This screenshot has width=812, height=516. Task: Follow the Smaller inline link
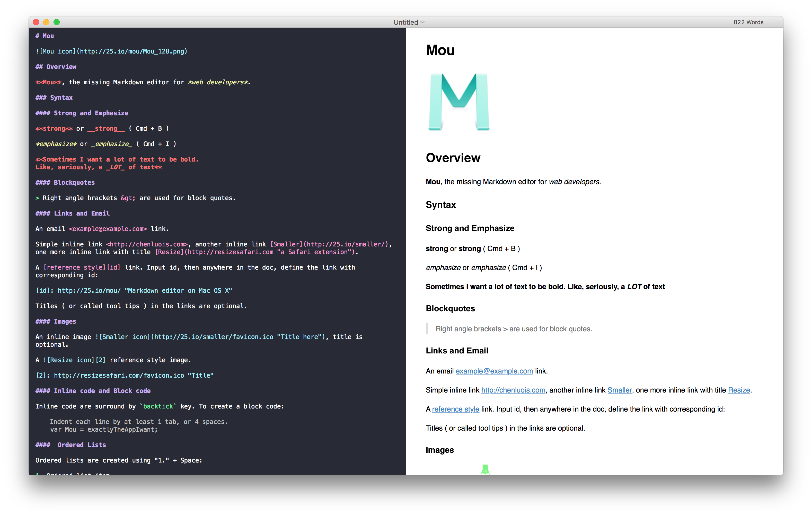point(620,390)
